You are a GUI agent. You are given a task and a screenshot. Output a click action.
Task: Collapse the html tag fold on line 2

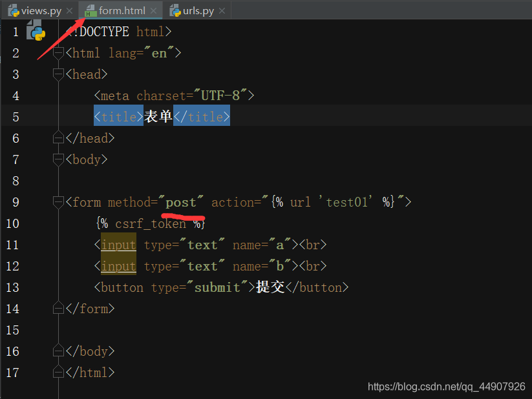pyautogui.click(x=58, y=53)
